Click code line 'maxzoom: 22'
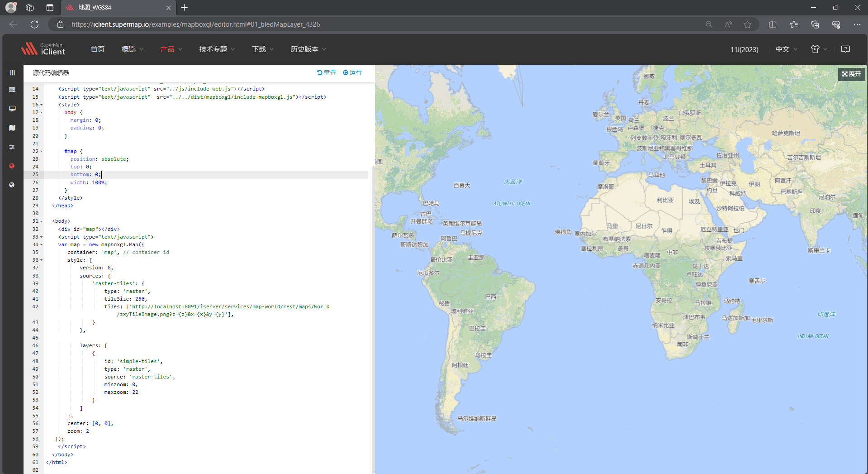The height and width of the screenshot is (474, 868). (x=121, y=393)
